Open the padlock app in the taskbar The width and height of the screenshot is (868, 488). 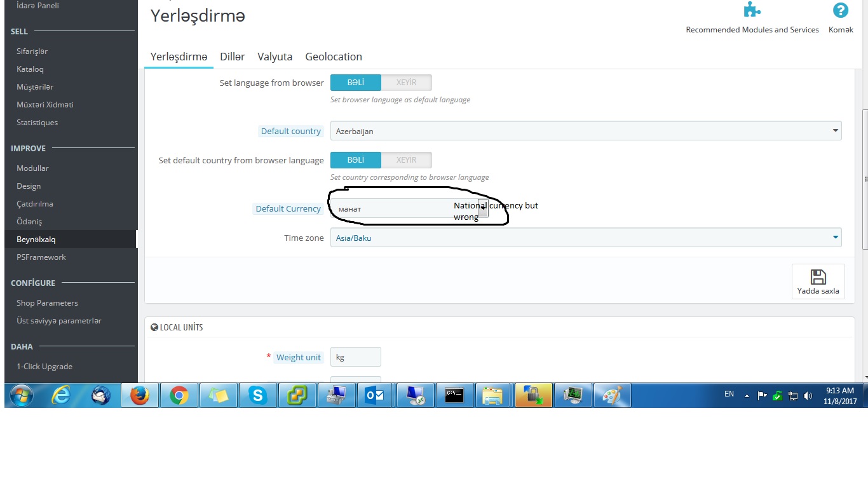[x=533, y=395]
